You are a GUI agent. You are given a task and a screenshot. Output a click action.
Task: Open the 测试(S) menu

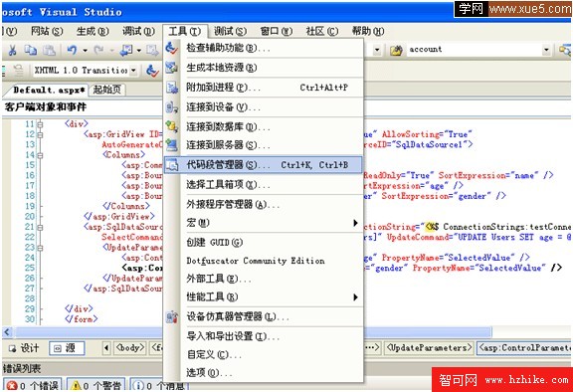[230, 32]
